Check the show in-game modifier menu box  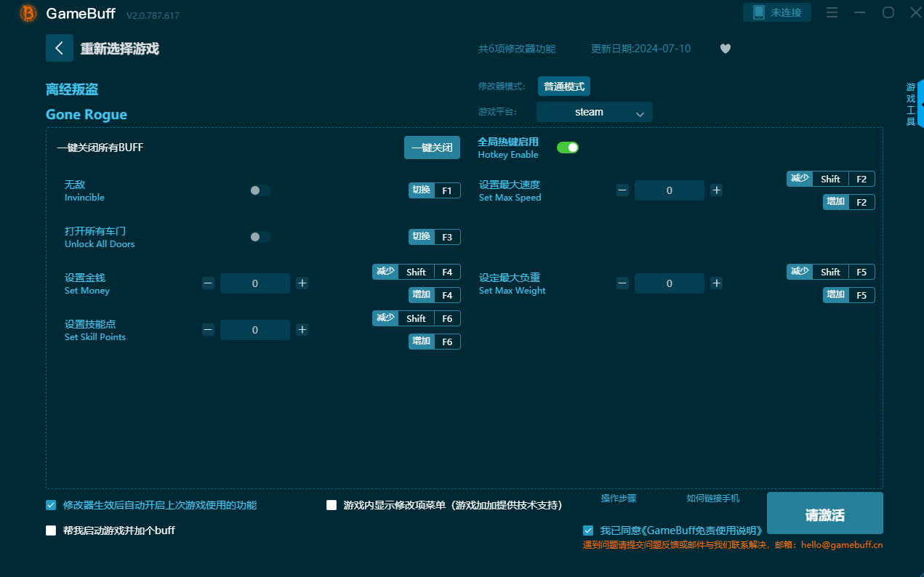tap(332, 505)
